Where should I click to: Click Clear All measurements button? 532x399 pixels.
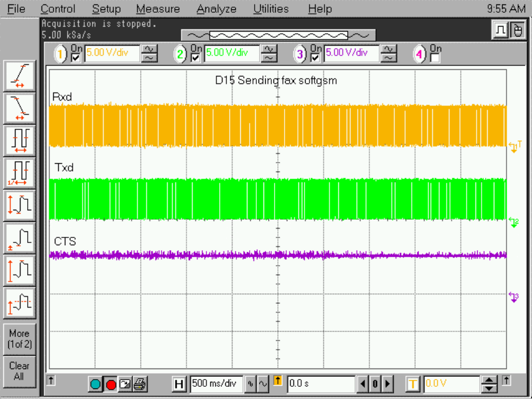pos(20,371)
